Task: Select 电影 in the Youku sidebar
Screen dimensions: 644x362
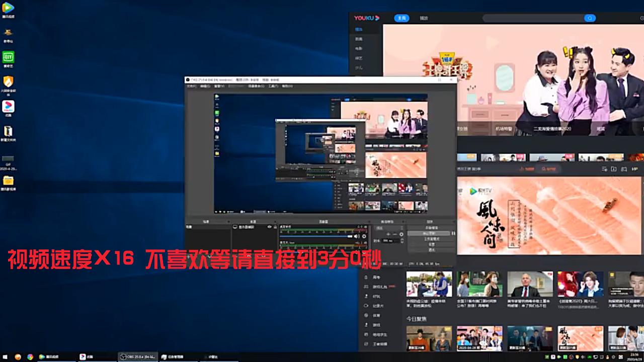Action: point(359,49)
